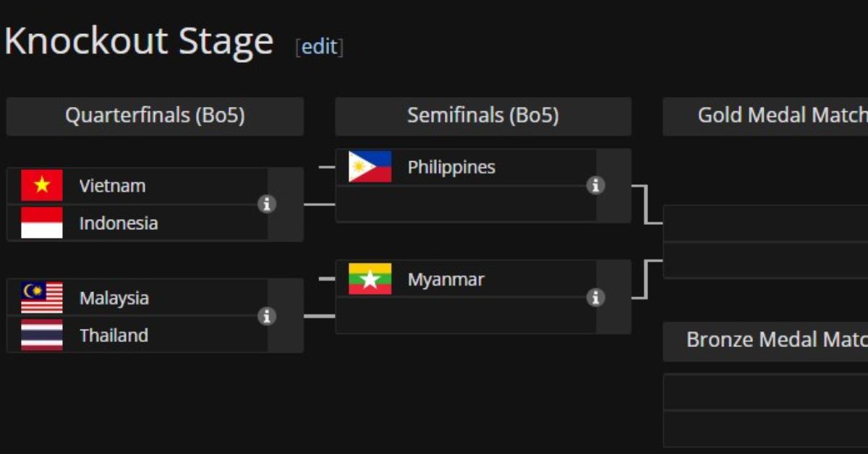Image resolution: width=868 pixels, height=454 pixels.
Task: Click the Thailand team name
Action: click(114, 335)
